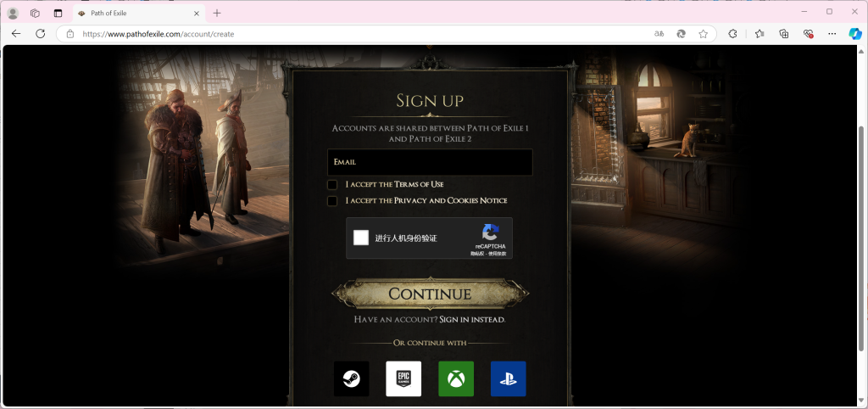The height and width of the screenshot is (409, 868).
Task: Click the Continue button
Action: [430, 293]
